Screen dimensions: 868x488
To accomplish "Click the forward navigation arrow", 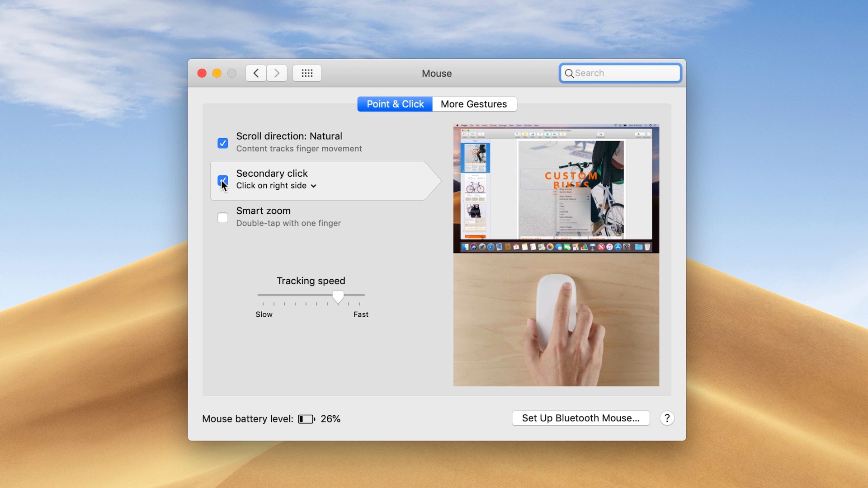I will coord(276,73).
